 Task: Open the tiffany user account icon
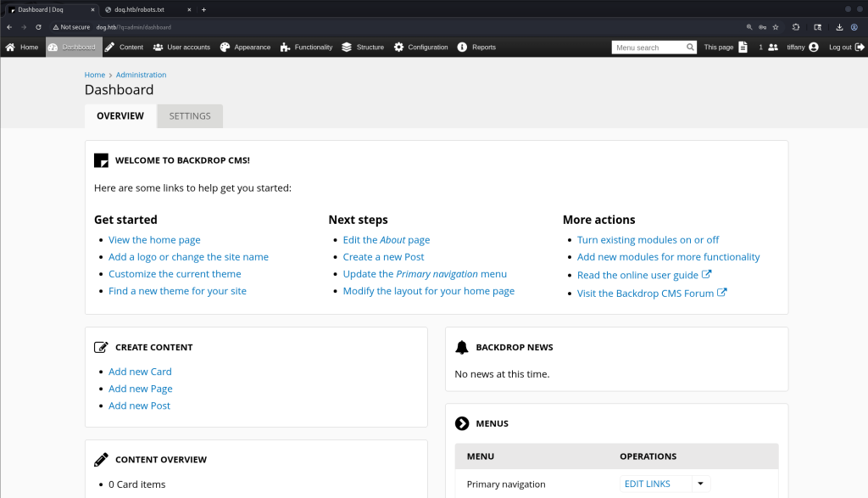[814, 48]
